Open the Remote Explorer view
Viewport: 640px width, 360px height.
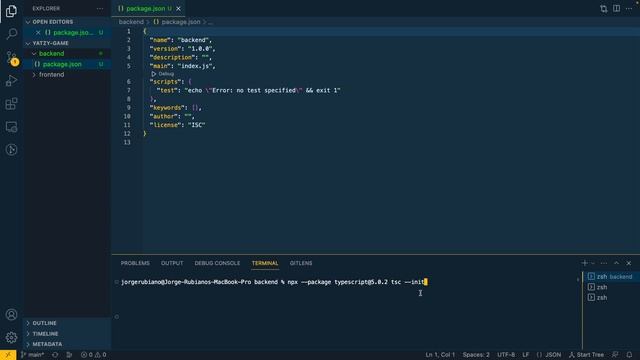tap(11, 127)
